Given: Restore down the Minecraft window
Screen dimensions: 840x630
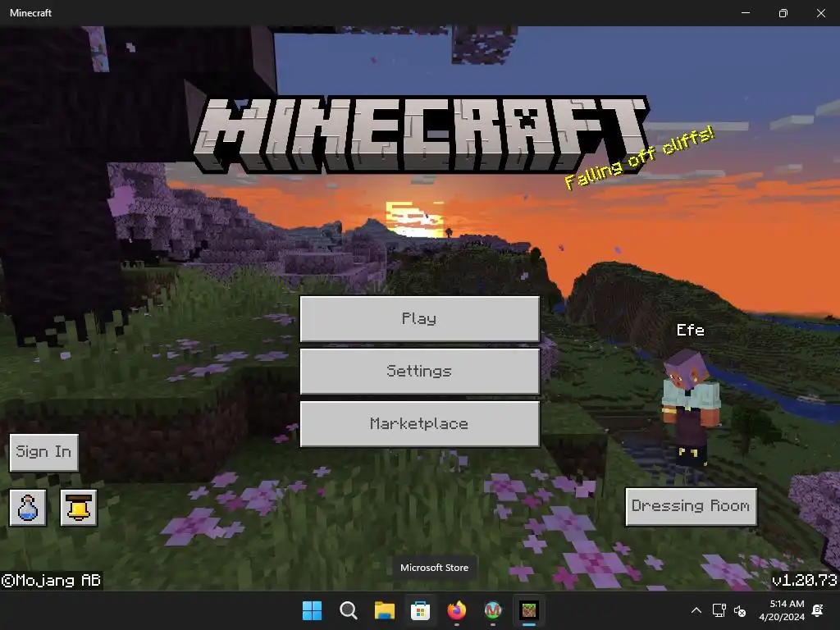Looking at the screenshot, I should (783, 13).
